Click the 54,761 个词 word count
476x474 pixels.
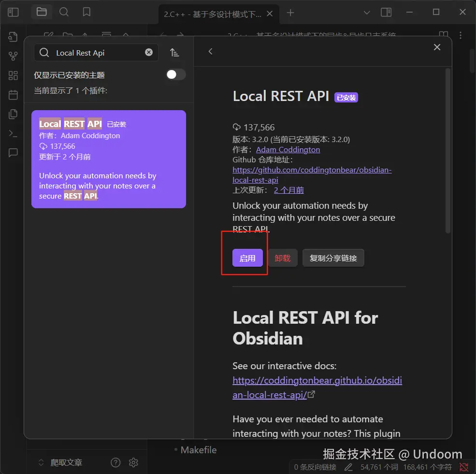(379, 467)
